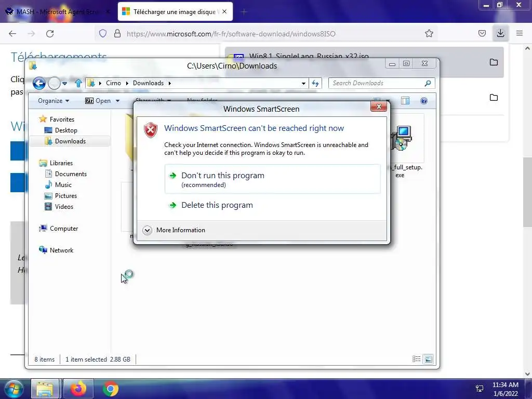Click the Open button with 7z icon
The width and height of the screenshot is (532, 399).
98,101
